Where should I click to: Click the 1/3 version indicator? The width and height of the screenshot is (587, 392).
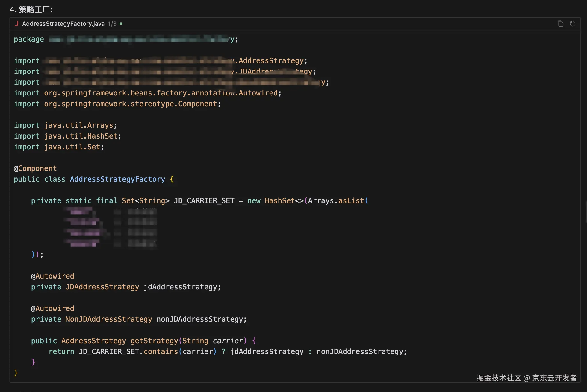click(x=112, y=24)
